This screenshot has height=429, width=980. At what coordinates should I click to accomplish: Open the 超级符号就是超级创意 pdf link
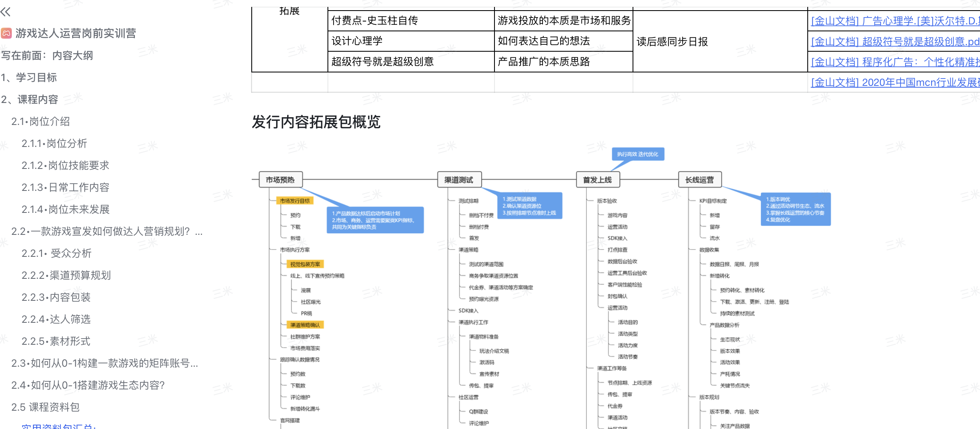point(894,42)
